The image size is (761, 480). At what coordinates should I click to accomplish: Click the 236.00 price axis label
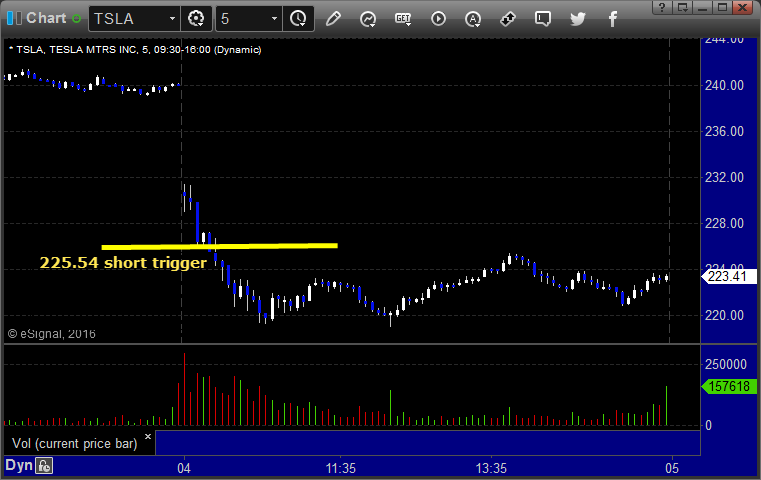(x=724, y=132)
